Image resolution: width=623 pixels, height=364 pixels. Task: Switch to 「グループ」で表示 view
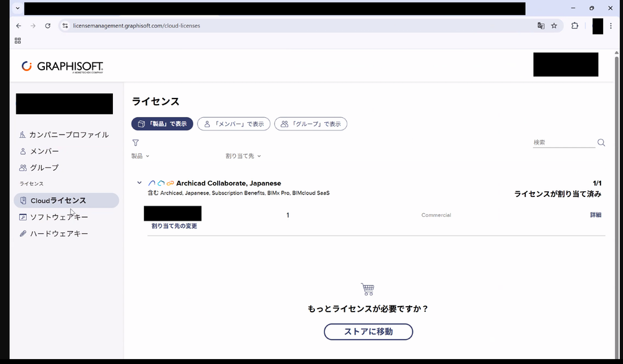click(x=311, y=124)
